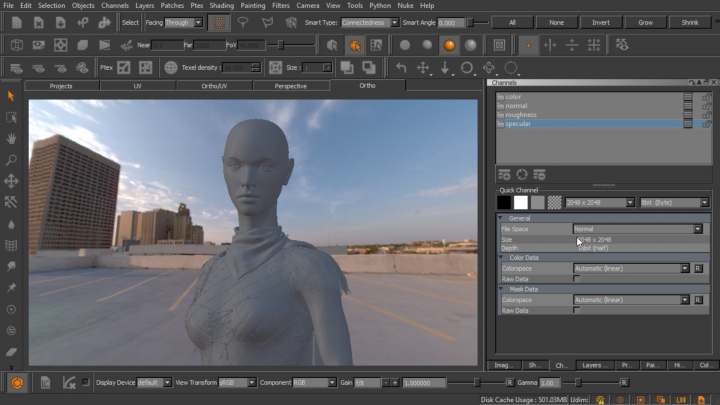Open the File Space dropdown
This screenshot has height=405, width=720.
pos(636,229)
